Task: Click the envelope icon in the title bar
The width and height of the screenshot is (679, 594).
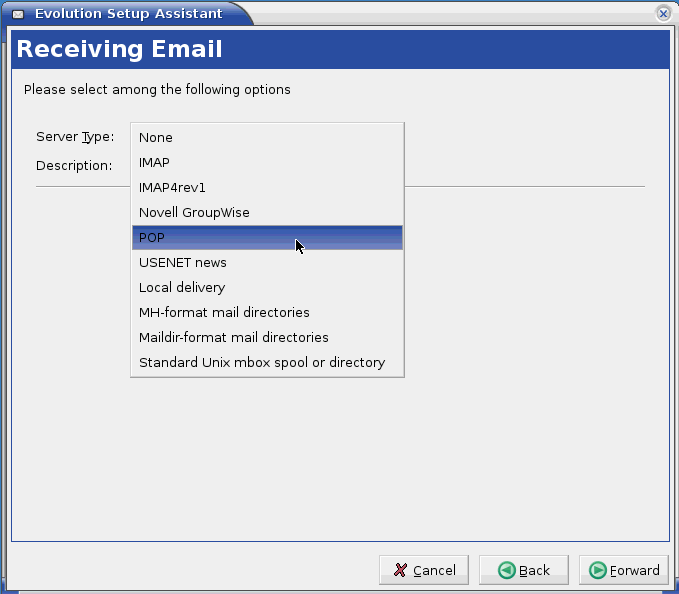Action: pyautogui.click(x=18, y=14)
